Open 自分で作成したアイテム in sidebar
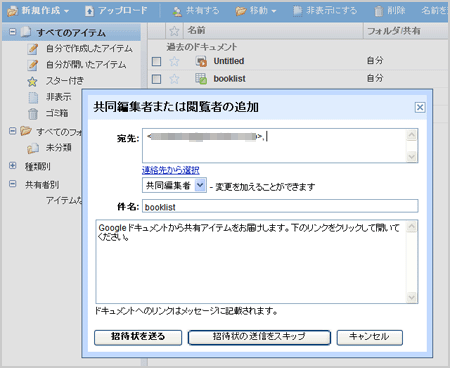This screenshot has width=450, height=368. pyautogui.click(x=89, y=49)
